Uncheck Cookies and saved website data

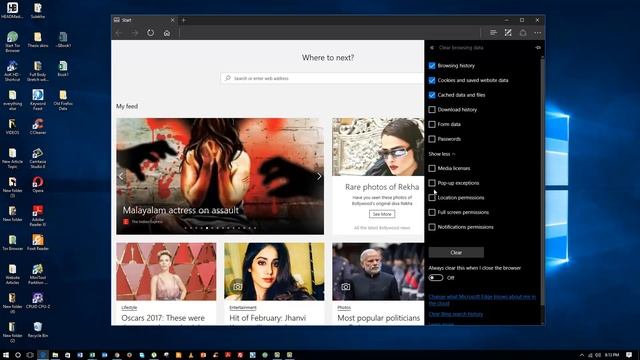(x=432, y=80)
